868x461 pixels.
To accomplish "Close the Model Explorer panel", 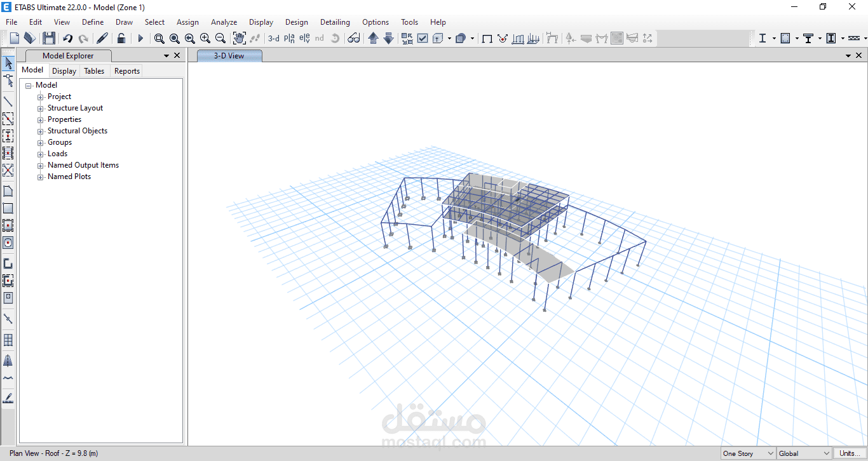I will click(x=177, y=56).
